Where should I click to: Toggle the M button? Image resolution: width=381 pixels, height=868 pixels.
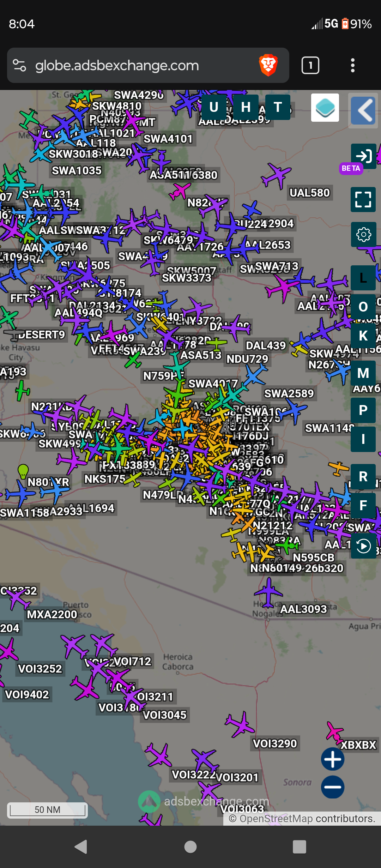point(363,373)
